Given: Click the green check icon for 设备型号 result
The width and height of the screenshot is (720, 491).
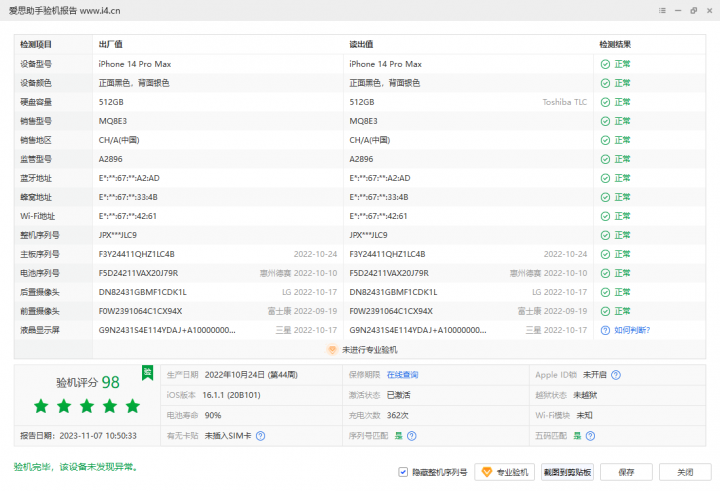Looking at the screenshot, I should pos(605,64).
